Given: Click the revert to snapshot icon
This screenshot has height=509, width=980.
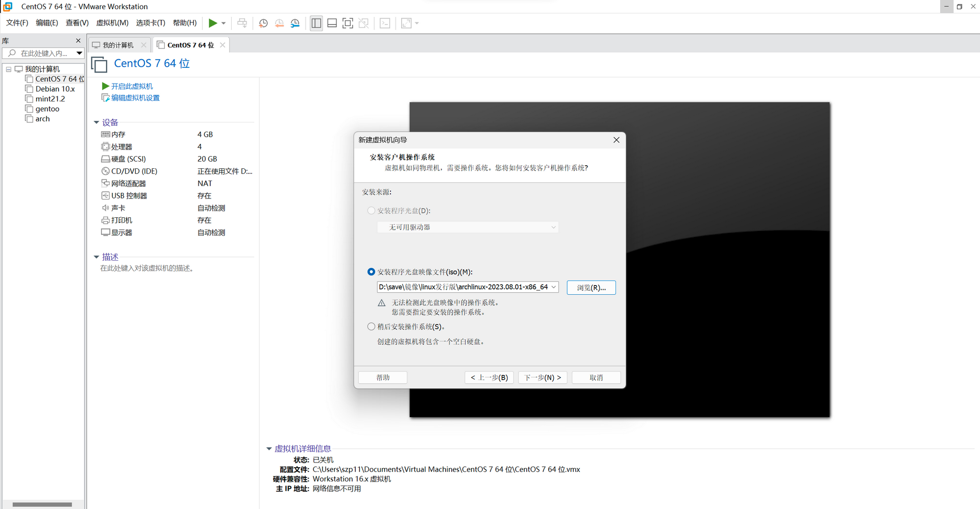Looking at the screenshot, I should pyautogui.click(x=279, y=23).
